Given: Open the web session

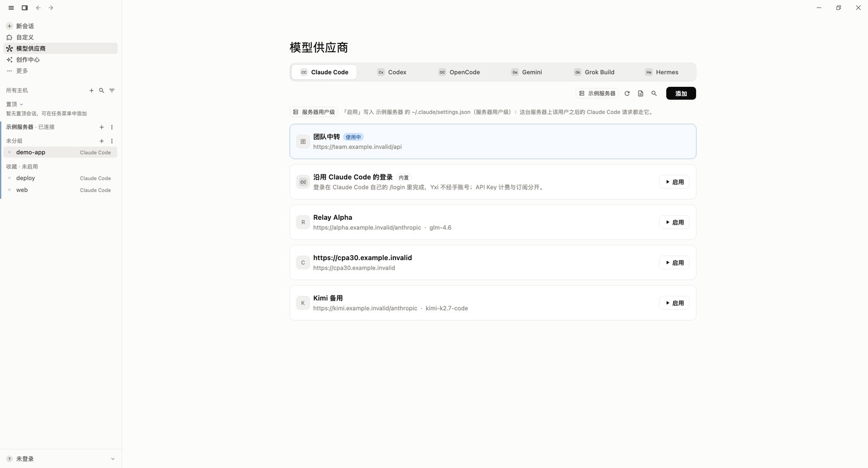Looking at the screenshot, I should coord(60,190).
